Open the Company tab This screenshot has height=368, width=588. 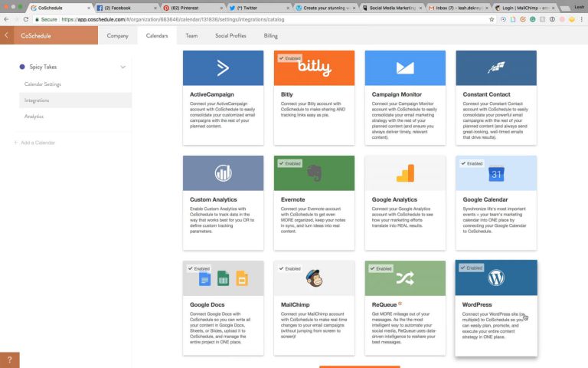point(117,36)
